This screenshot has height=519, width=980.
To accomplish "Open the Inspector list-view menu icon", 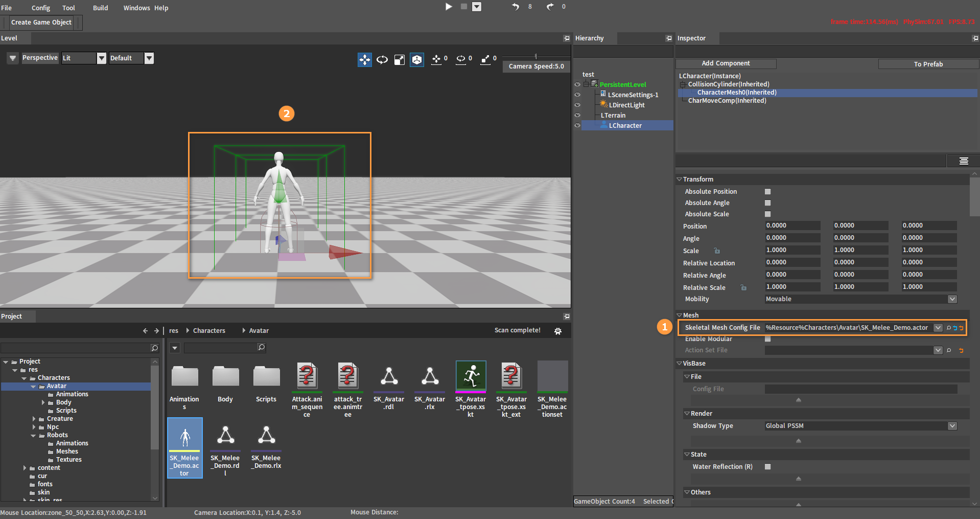I will (x=964, y=161).
